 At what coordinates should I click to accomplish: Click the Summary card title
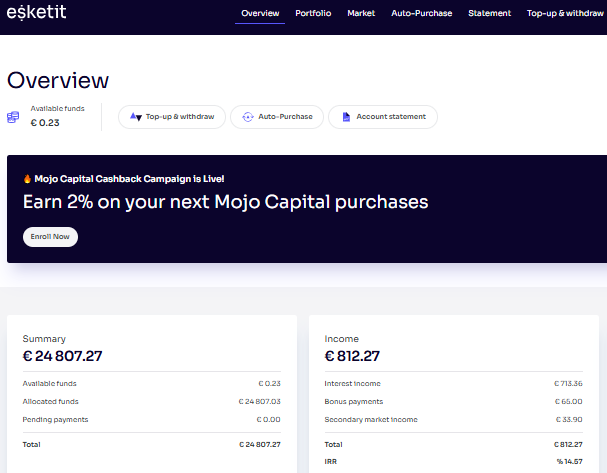tap(44, 339)
